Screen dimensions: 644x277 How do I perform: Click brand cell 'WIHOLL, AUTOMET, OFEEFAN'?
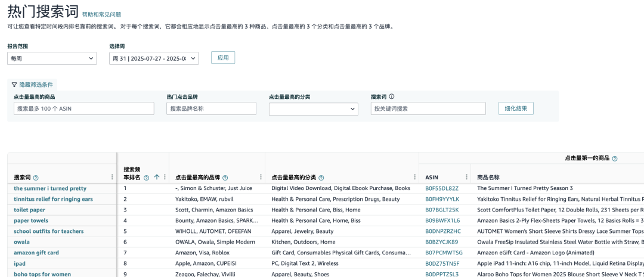[x=212, y=231]
